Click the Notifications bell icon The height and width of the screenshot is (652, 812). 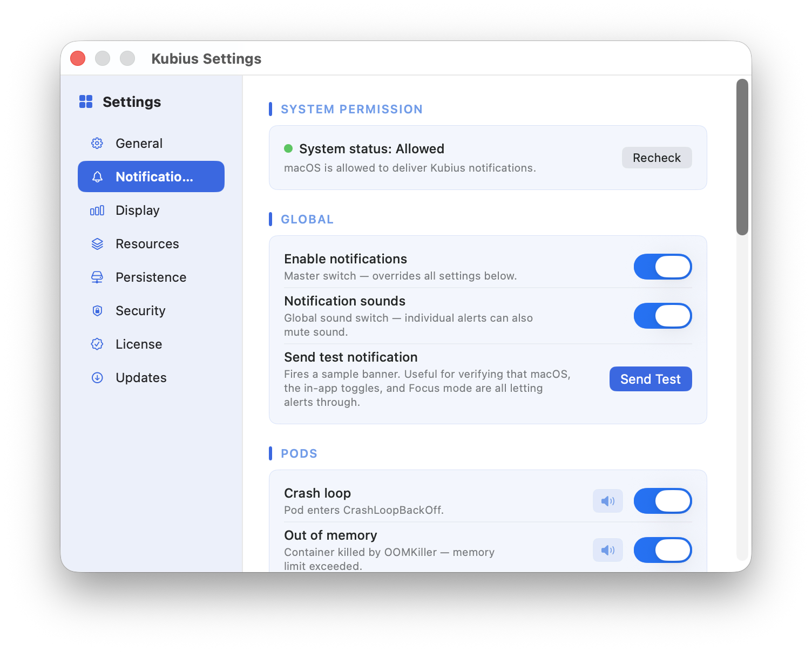(x=97, y=176)
